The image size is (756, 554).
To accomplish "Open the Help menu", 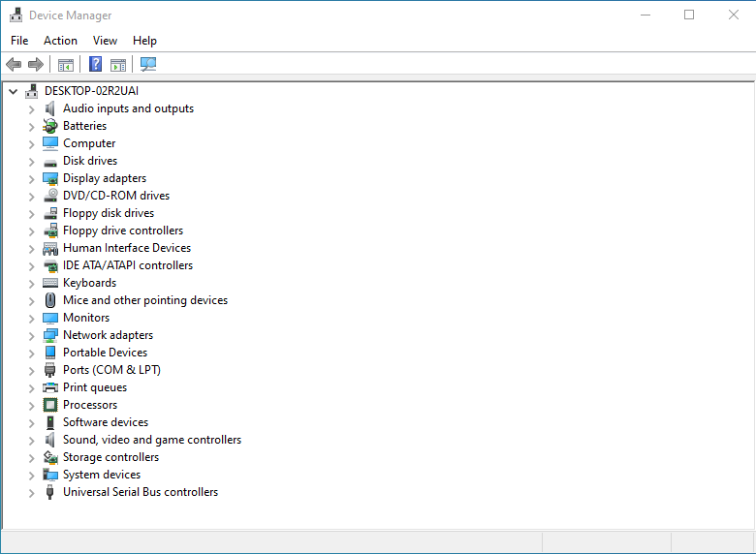I will pos(144,41).
